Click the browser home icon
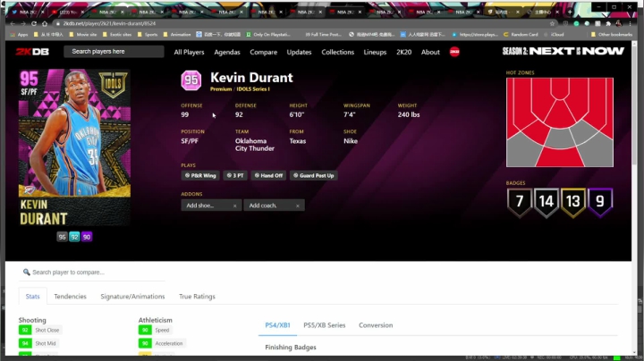 tap(45, 24)
